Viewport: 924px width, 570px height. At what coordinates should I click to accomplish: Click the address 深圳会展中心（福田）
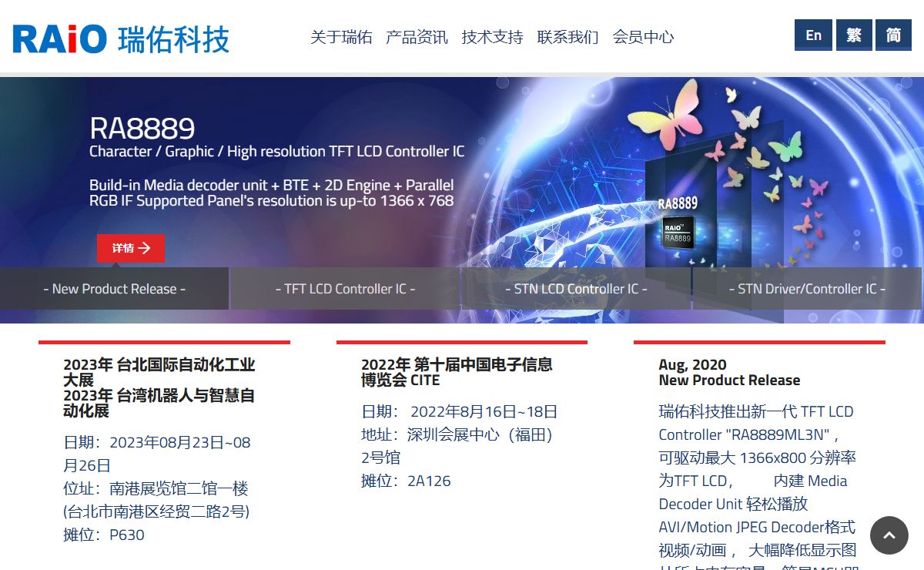(480, 434)
